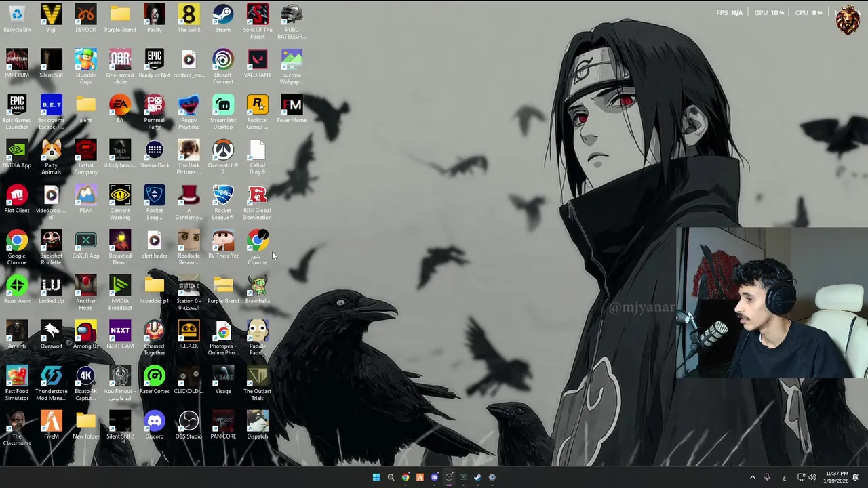Select the alerts folder on desktop
Viewport: 868px width, 488px height.
point(85,108)
